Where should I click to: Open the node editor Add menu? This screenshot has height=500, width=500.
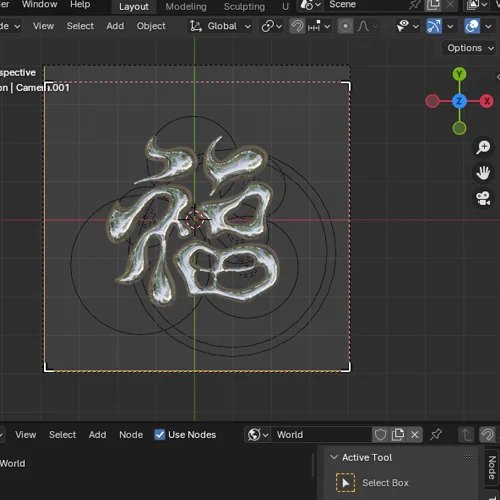[x=97, y=435]
